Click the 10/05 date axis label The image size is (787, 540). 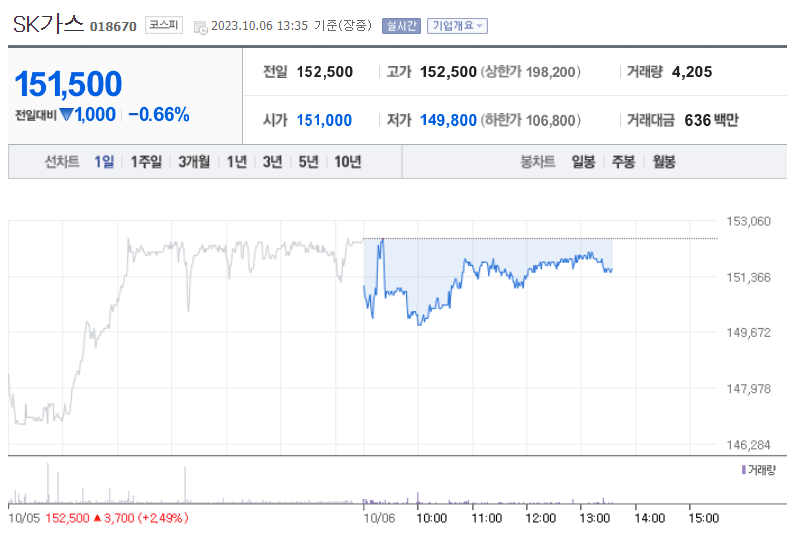(24, 518)
